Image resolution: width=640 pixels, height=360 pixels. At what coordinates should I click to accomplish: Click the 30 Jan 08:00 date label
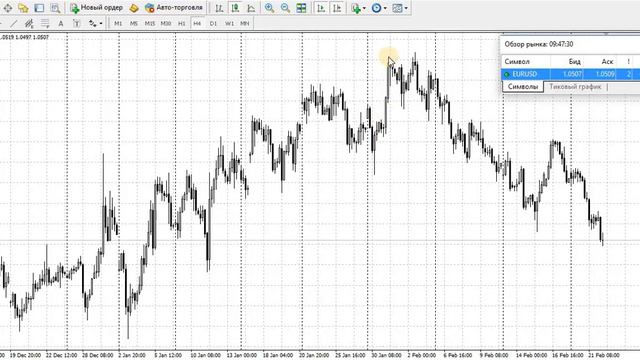coord(386,355)
